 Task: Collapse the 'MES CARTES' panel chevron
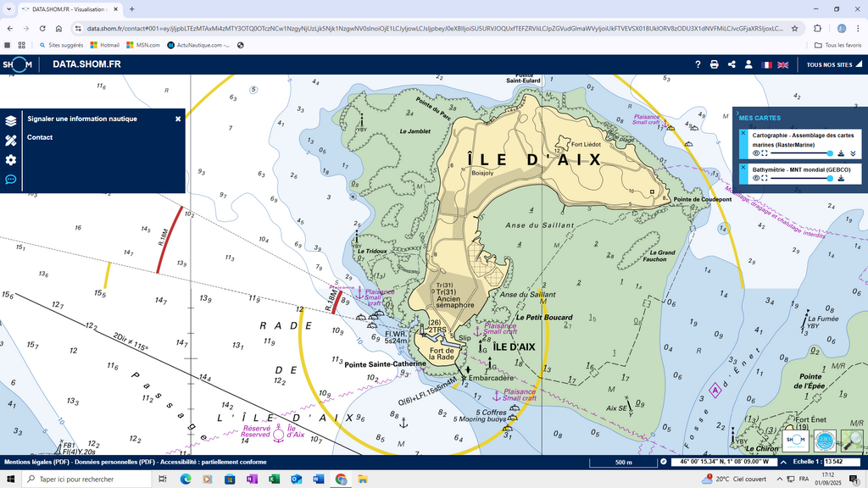tap(738, 113)
